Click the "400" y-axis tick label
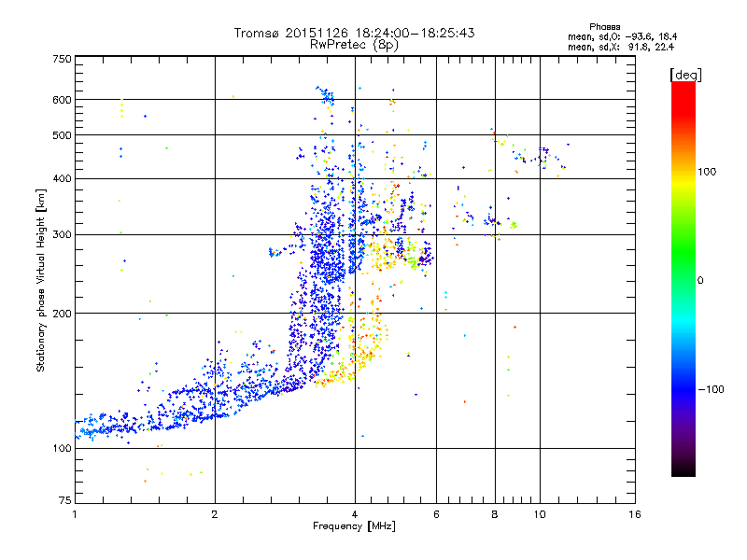 tap(62, 179)
